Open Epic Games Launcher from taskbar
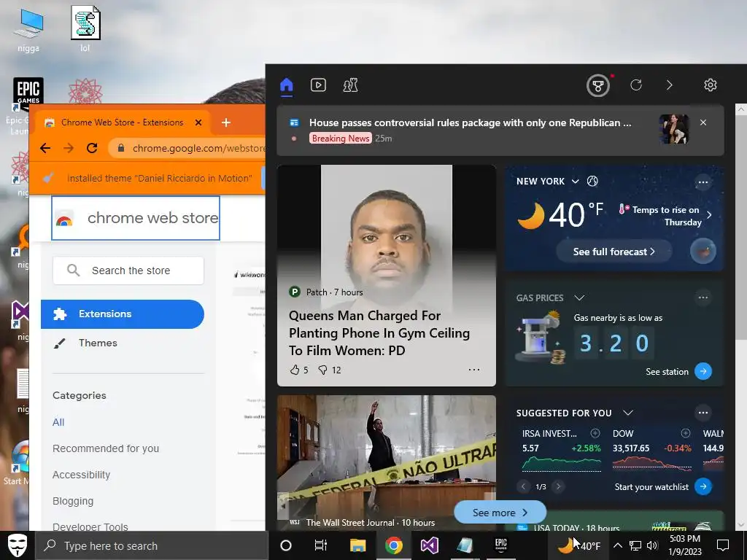This screenshot has width=747, height=560. tap(501, 545)
